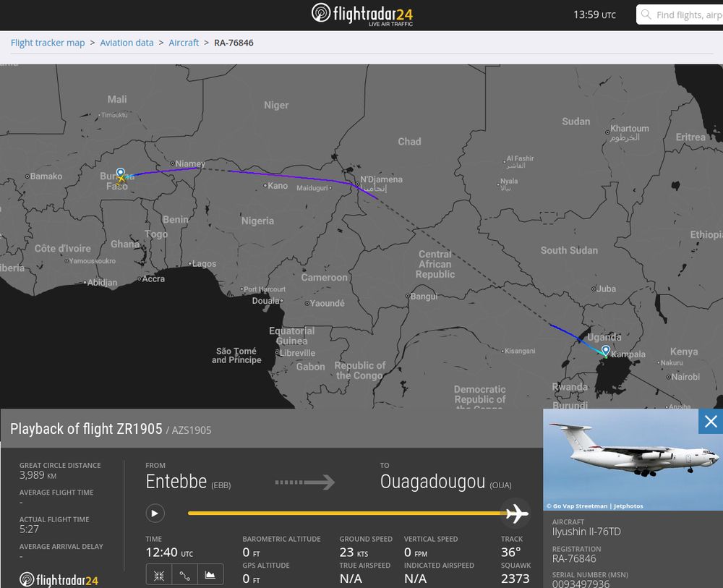The width and height of the screenshot is (723, 588).
Task: Click the Entebbe origin map pin
Action: [x=606, y=351]
